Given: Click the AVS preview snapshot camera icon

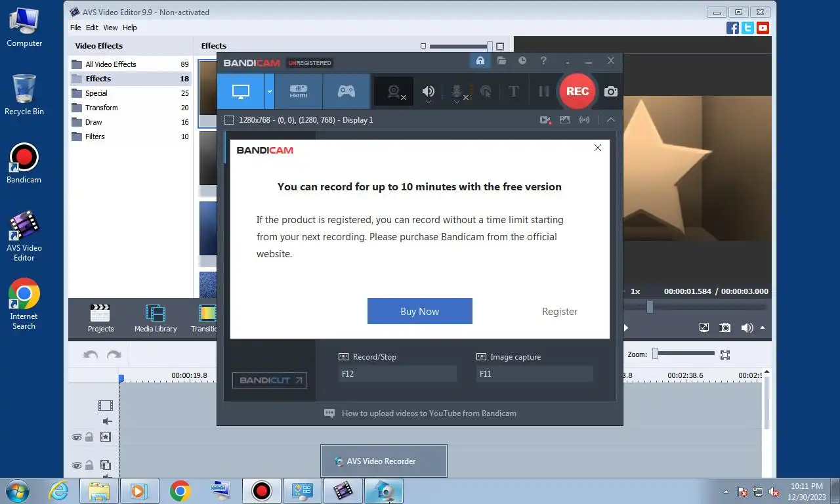Looking at the screenshot, I should point(725,327).
